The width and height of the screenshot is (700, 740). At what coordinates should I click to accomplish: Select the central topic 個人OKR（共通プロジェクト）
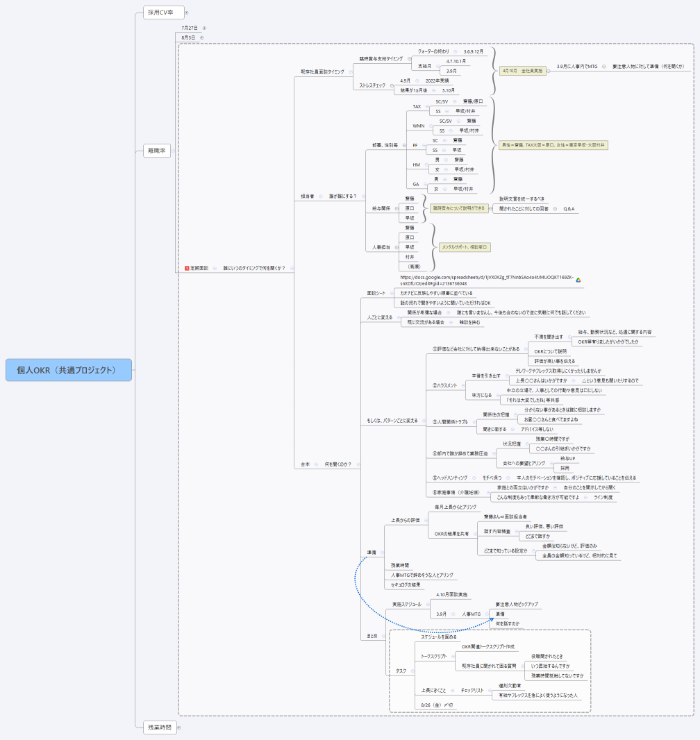coord(69,370)
